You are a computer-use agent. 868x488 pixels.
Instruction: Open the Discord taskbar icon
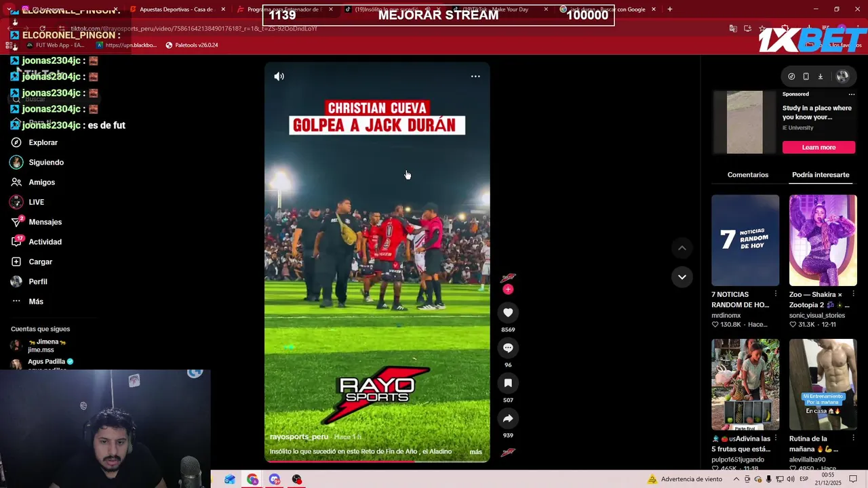pyautogui.click(x=275, y=479)
